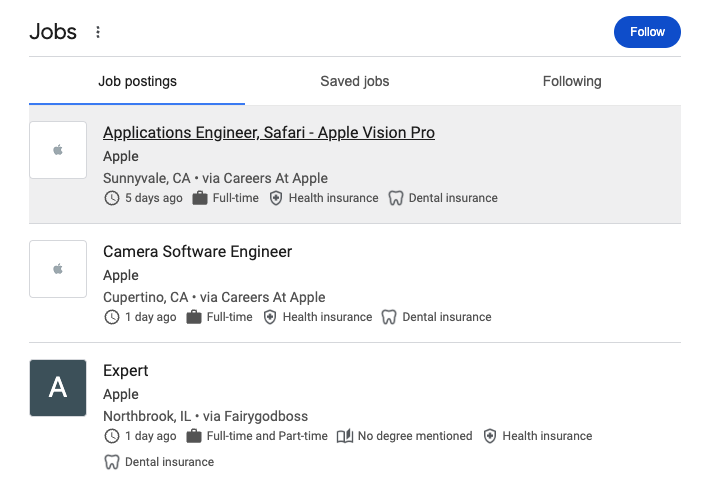Click briefcase icon in Applications Engineer row

[x=200, y=198]
